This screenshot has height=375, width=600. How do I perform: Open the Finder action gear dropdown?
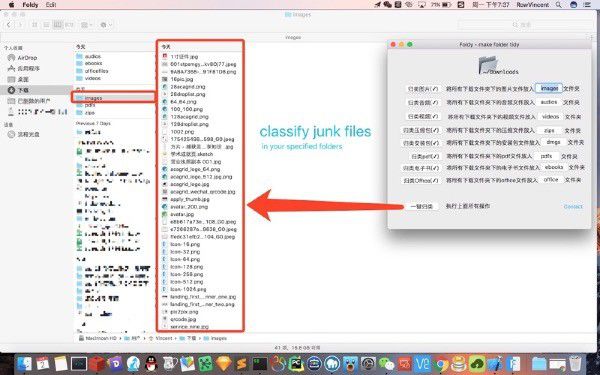coord(105,25)
